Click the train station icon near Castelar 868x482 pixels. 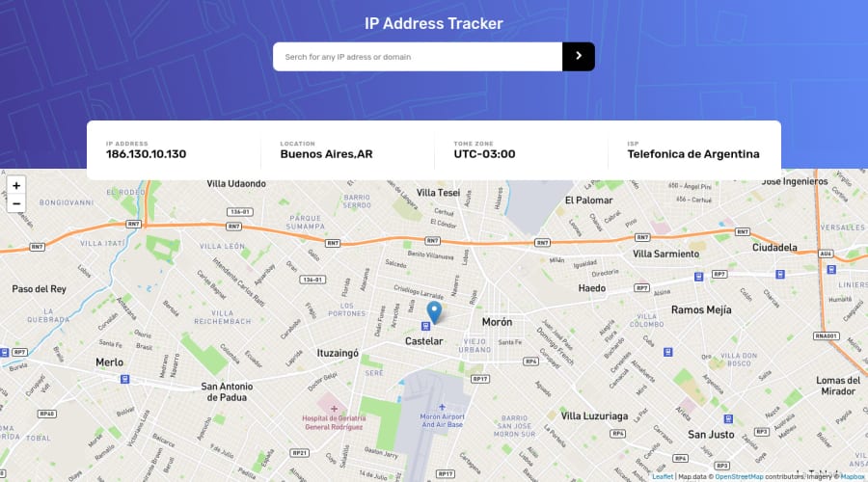point(425,327)
